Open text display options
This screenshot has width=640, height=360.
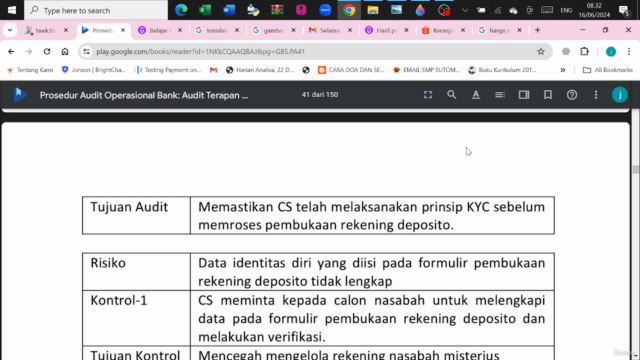tap(476, 95)
